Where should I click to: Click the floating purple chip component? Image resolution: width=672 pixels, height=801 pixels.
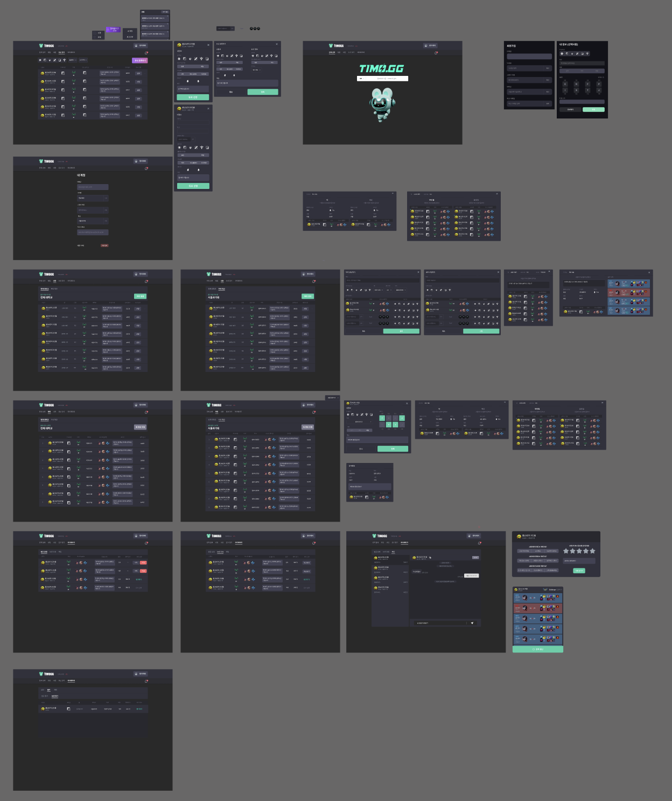(113, 29)
